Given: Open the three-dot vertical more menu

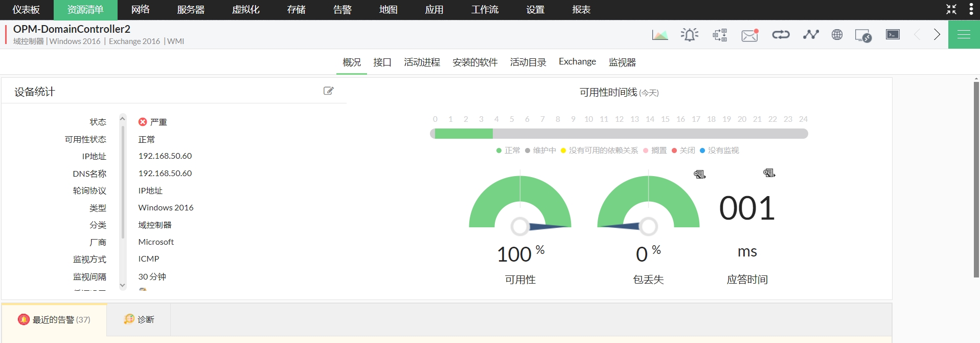Looking at the screenshot, I should [x=971, y=9].
